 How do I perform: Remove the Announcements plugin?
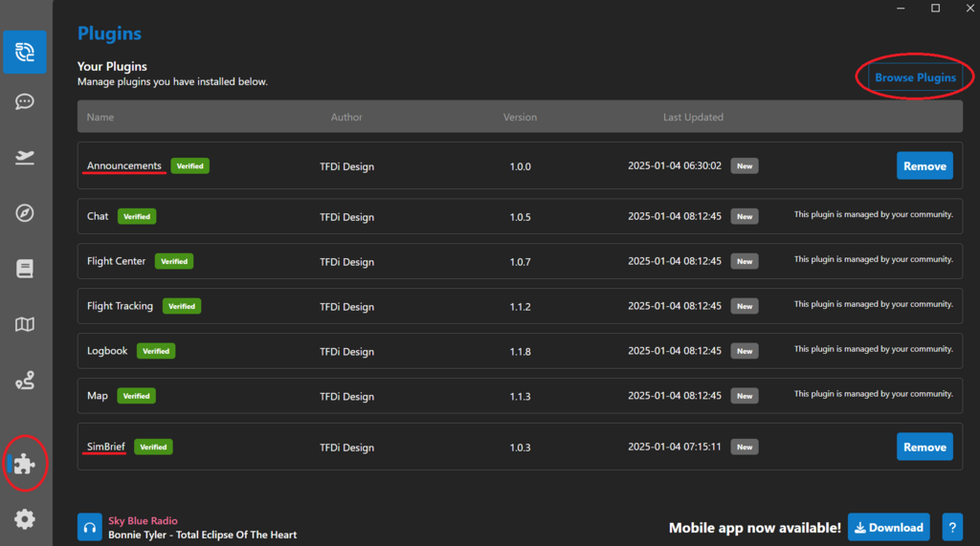[x=924, y=165]
